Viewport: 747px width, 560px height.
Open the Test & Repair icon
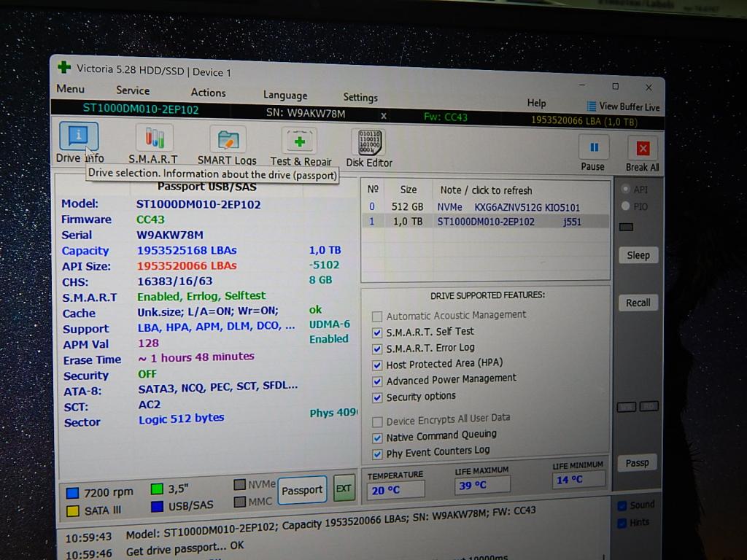[300, 141]
